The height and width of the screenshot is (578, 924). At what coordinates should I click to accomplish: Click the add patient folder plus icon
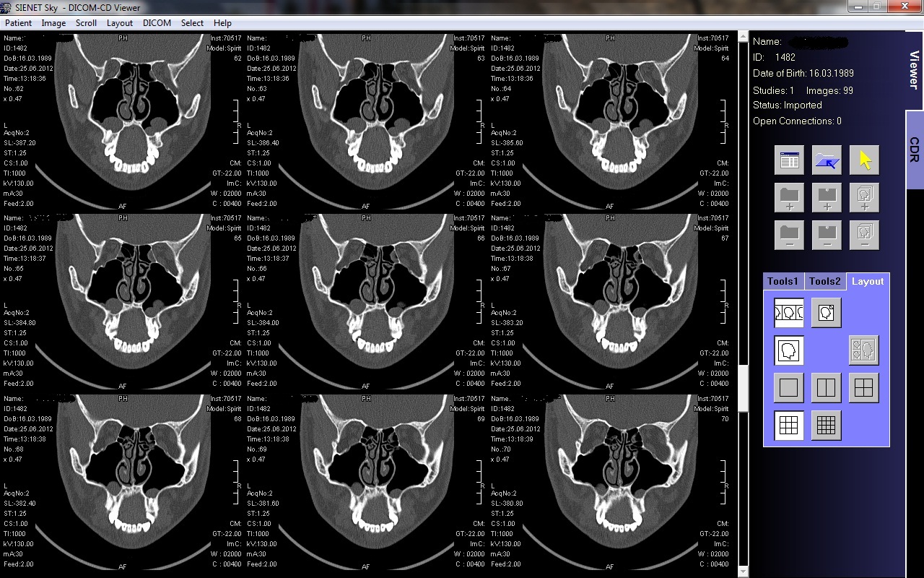[789, 198]
